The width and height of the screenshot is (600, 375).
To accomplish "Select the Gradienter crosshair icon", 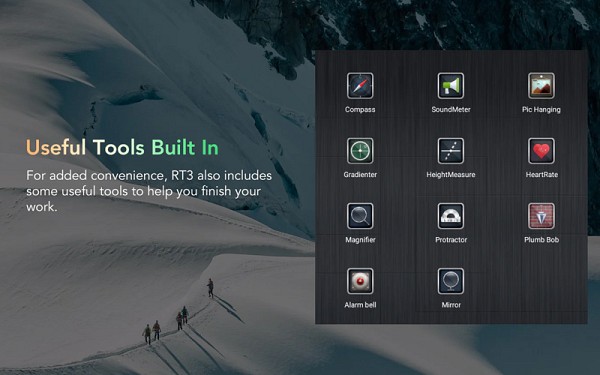I will click(x=360, y=151).
